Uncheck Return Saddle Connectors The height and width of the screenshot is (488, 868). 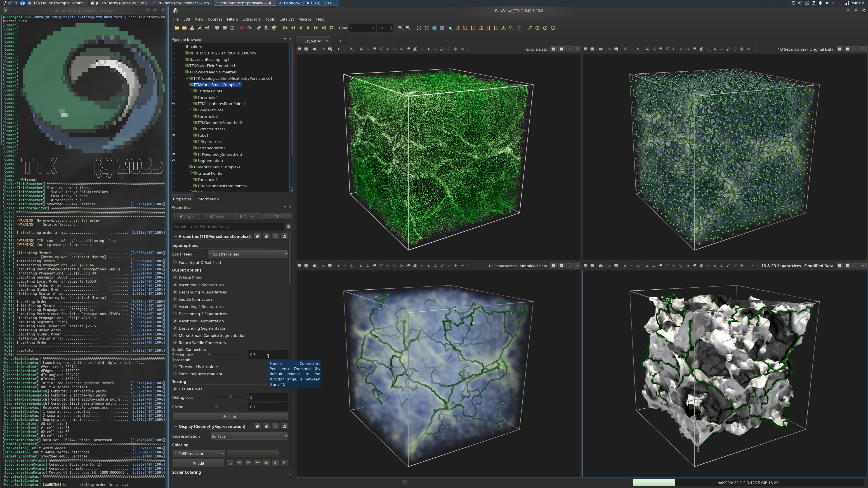pos(175,343)
